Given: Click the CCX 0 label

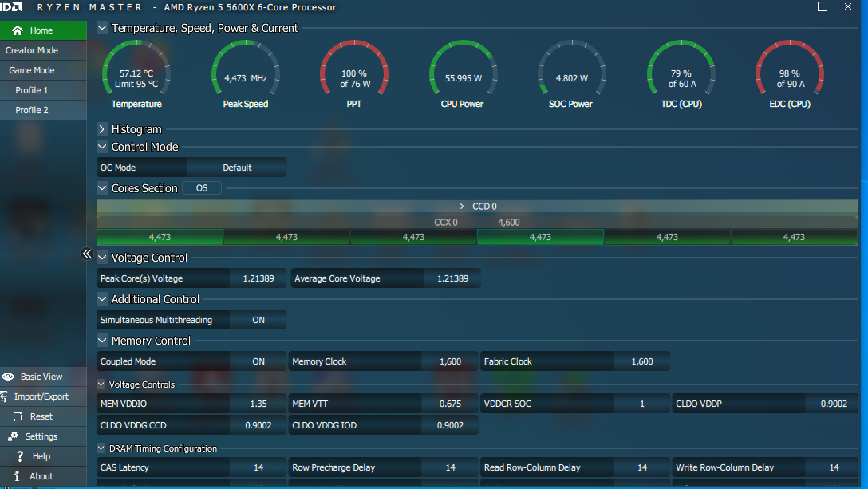Looking at the screenshot, I should [x=446, y=222].
